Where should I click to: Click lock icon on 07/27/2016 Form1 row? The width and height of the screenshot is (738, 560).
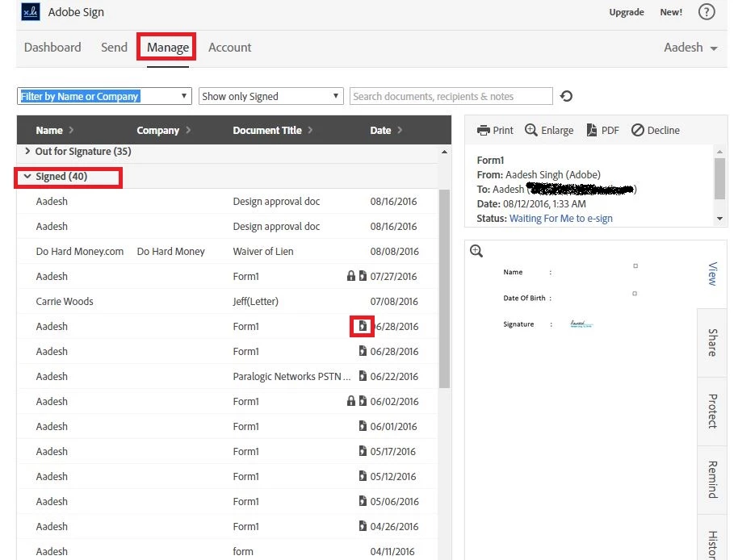[351, 275]
